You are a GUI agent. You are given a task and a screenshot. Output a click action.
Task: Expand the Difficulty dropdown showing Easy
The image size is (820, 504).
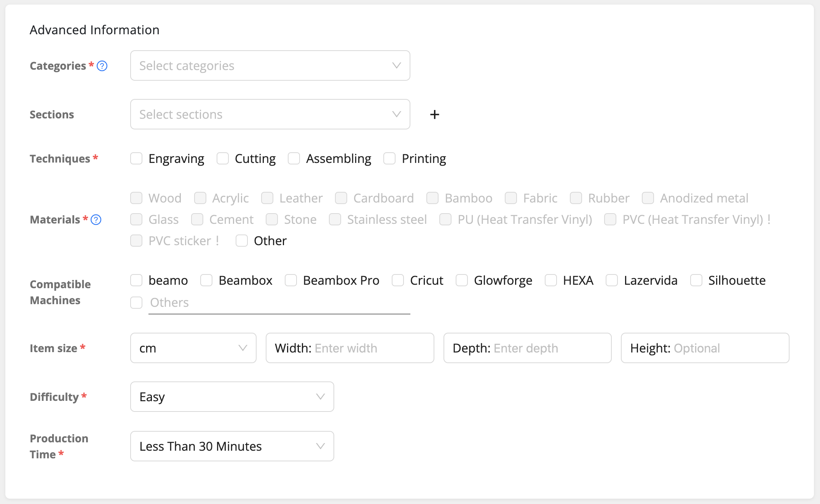pyautogui.click(x=232, y=397)
